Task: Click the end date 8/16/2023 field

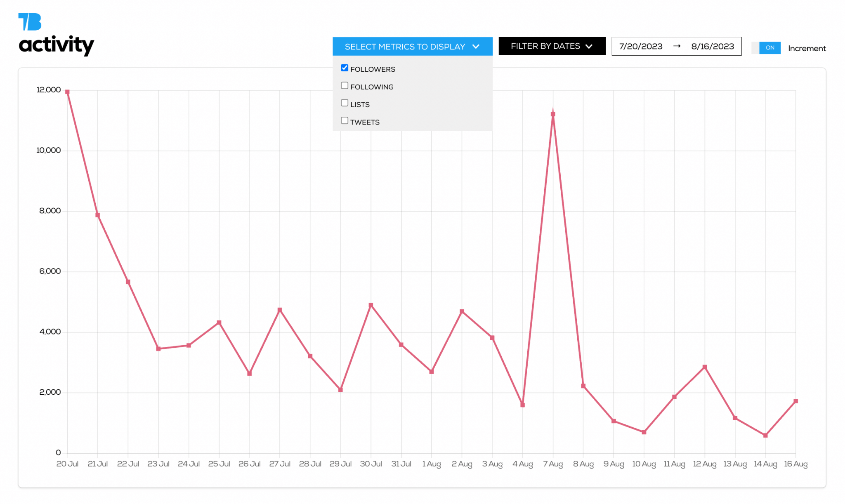Action: coord(713,46)
